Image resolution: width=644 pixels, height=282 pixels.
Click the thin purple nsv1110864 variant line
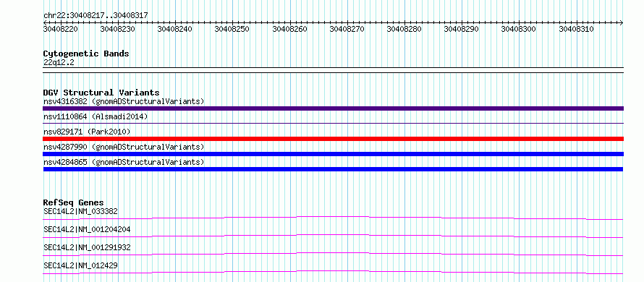point(333,123)
